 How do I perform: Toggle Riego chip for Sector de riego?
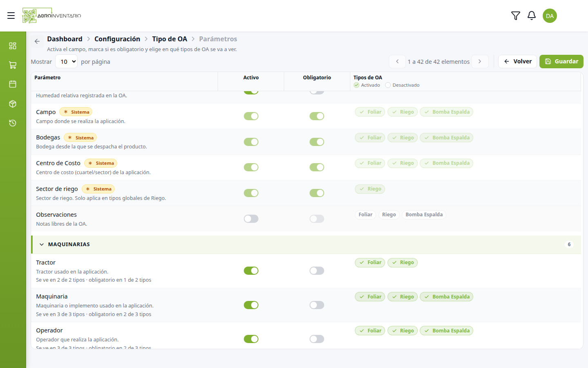370,189
